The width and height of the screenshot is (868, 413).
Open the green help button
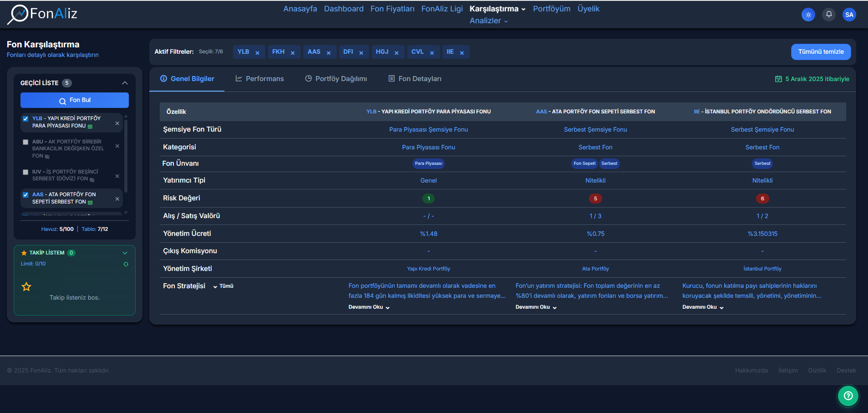pos(848,396)
